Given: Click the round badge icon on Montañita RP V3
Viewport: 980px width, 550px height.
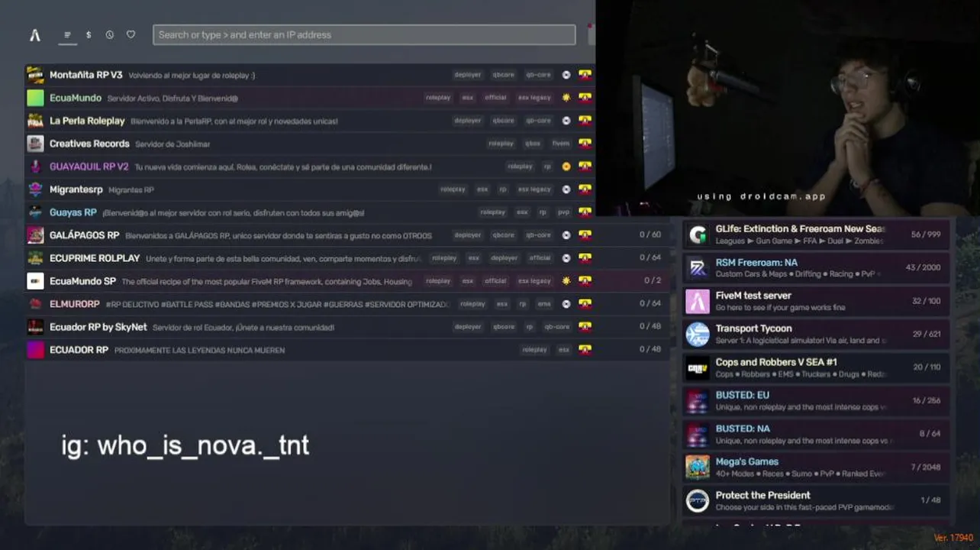Looking at the screenshot, I should click(566, 75).
